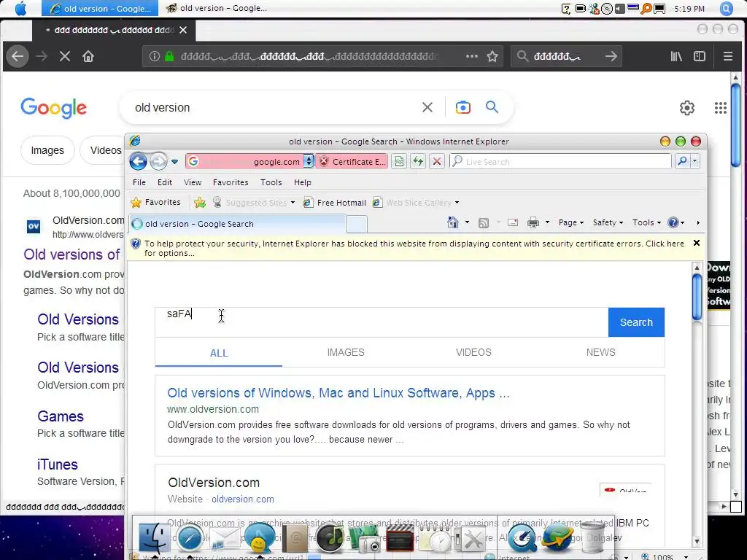Open IE Help menu
747x560 pixels.
tap(303, 182)
